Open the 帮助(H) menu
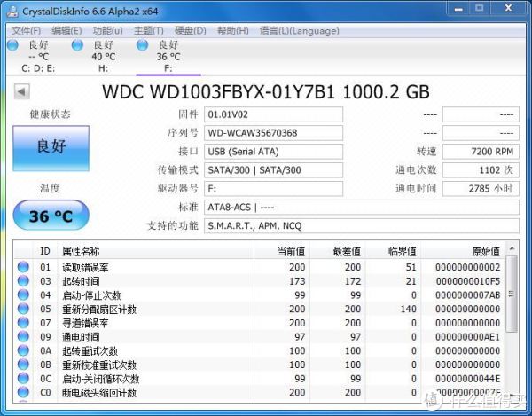The height and width of the screenshot is (416, 532). coord(232,31)
